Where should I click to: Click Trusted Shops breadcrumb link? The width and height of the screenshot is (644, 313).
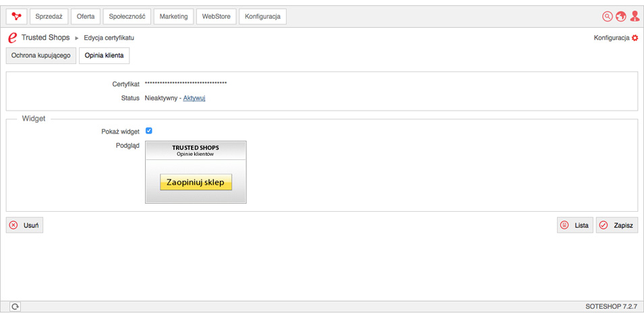(x=46, y=38)
